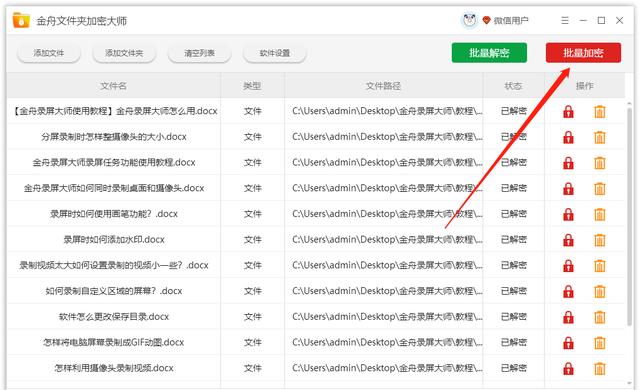The image size is (640, 390).
Task: Open 软件设置 software settings
Action: [275, 53]
